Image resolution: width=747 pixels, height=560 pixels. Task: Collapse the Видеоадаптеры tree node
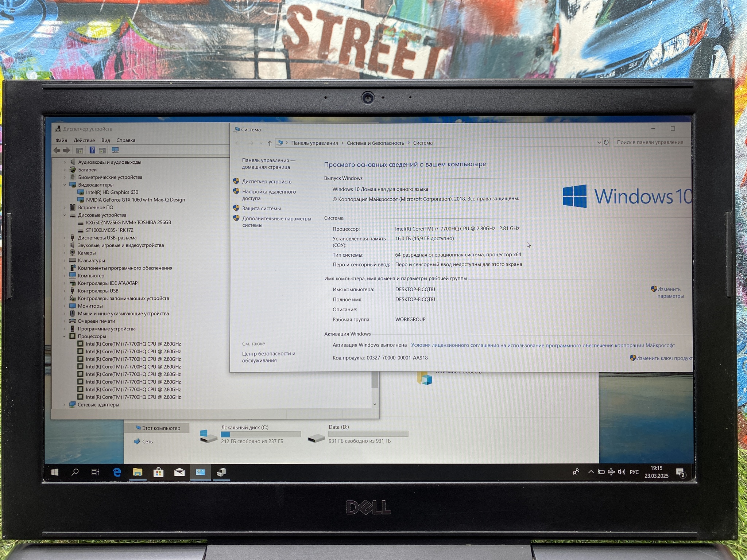(x=65, y=185)
